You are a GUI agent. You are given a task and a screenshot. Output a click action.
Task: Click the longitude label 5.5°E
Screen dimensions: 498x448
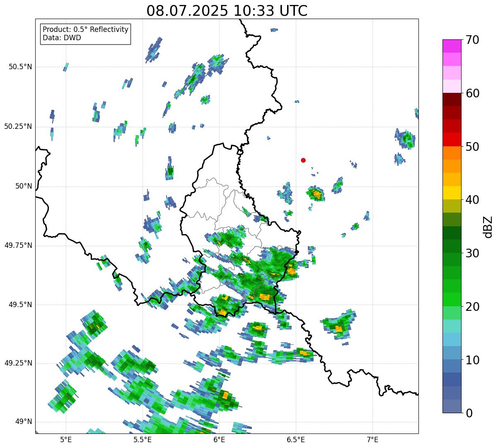pos(143,440)
